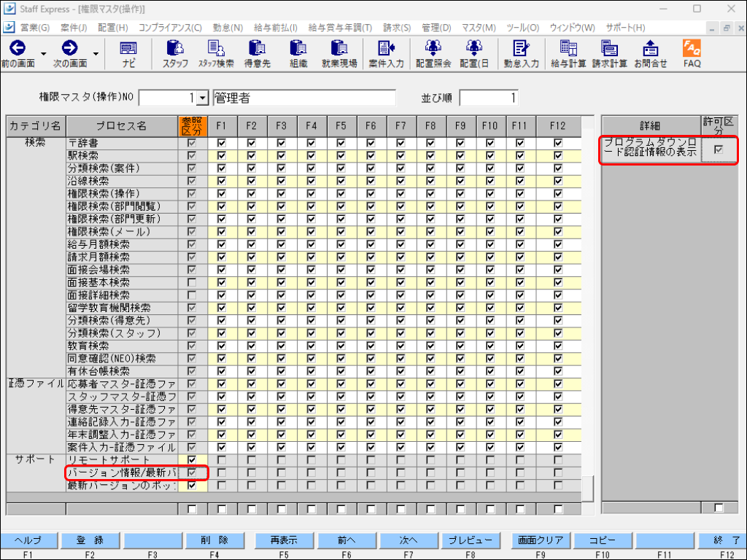The image size is (747, 560).
Task: Click the 並び順 input field
Action: pos(489,98)
